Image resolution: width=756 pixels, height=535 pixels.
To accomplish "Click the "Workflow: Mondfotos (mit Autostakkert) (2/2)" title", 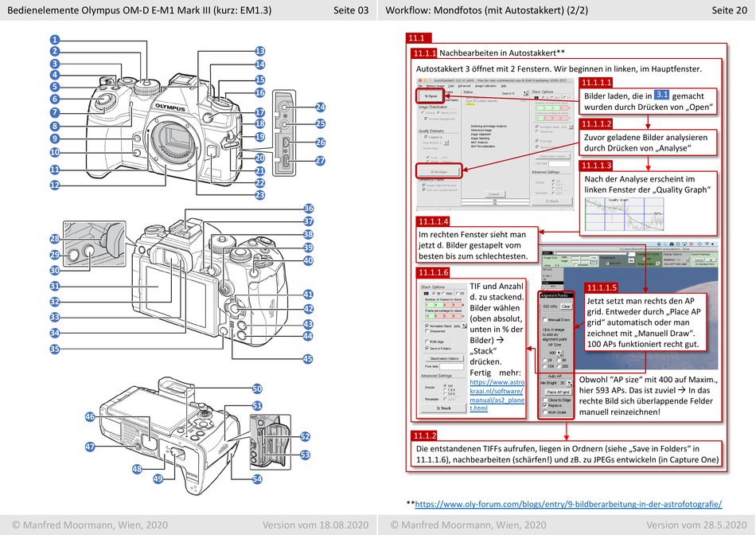I will click(486, 10).
